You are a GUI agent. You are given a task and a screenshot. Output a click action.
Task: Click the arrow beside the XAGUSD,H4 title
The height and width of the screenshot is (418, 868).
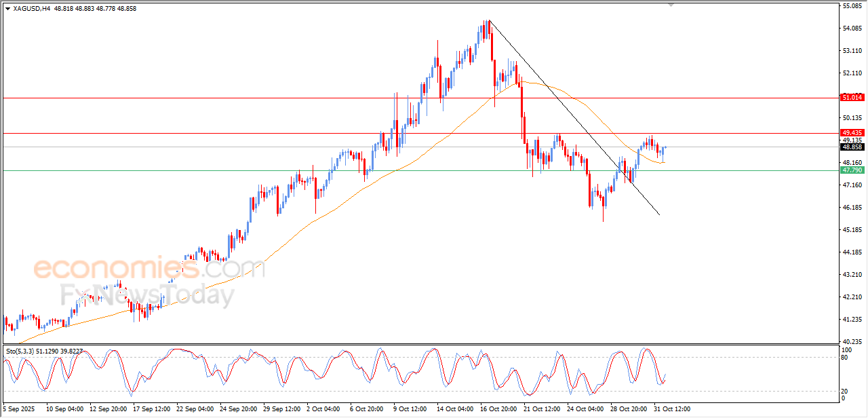7,9
